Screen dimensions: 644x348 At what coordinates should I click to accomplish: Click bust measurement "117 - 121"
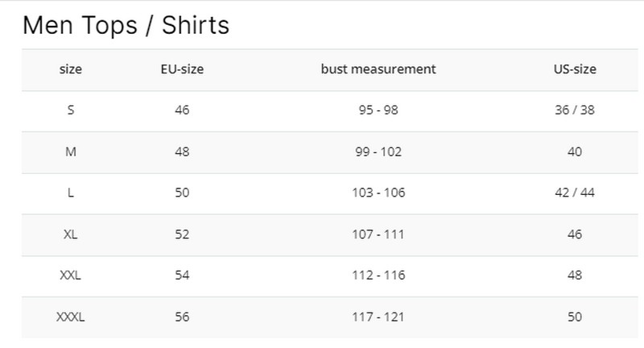(378, 317)
